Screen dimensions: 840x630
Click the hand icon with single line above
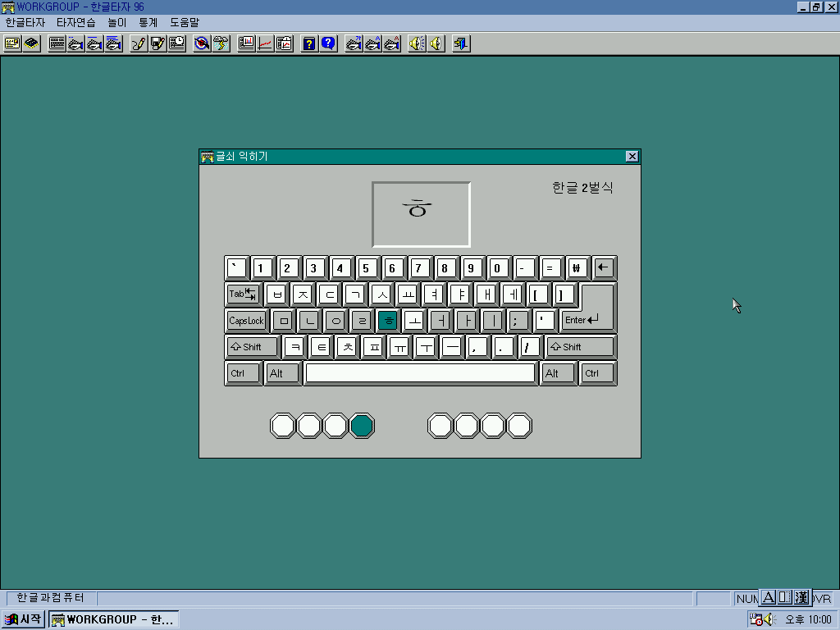click(94, 43)
